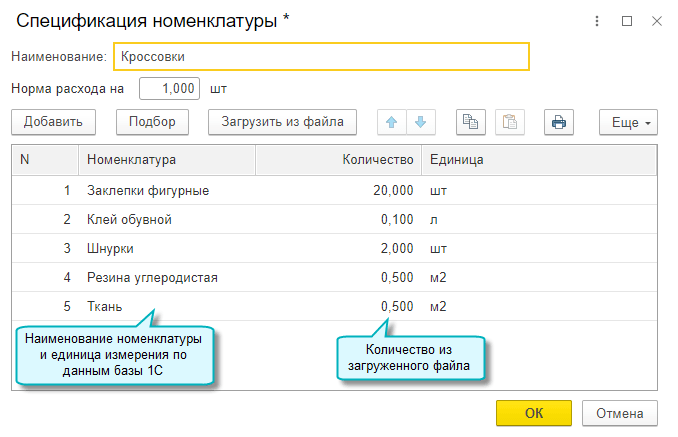This screenshot has height=437, width=678.
Task: Select the Клей обувной row
Action: tap(130, 219)
